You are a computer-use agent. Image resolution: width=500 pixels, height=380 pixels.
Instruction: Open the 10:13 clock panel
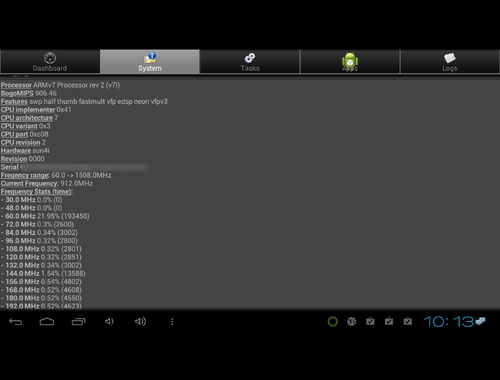pos(449,322)
